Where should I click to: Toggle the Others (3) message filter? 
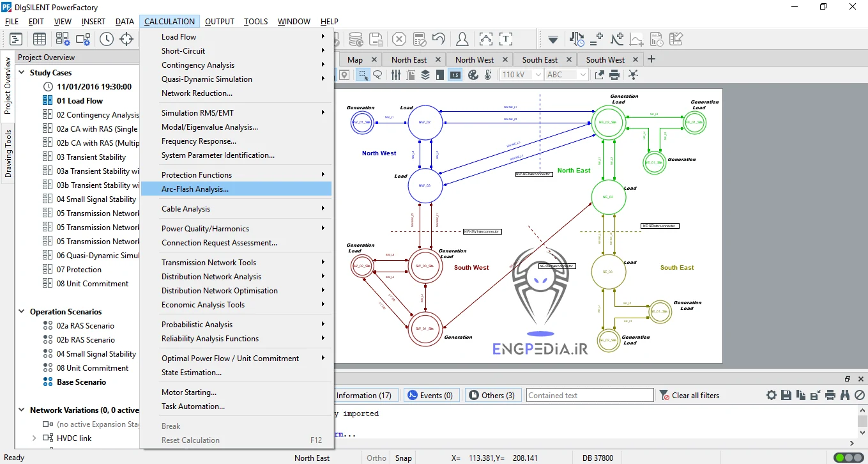tap(492, 395)
